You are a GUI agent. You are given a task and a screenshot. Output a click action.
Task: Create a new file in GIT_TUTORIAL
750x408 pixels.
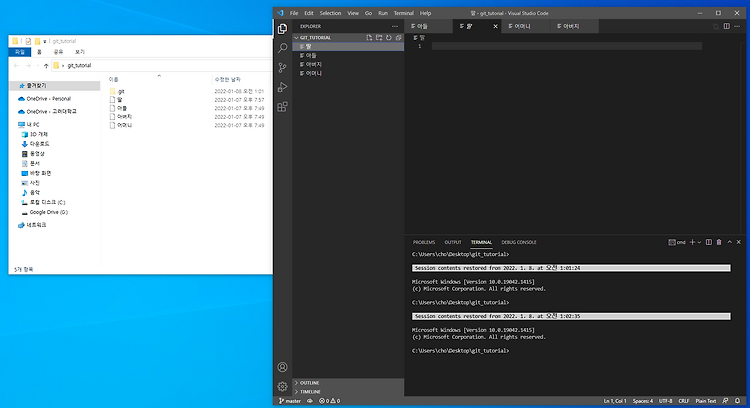tap(369, 37)
